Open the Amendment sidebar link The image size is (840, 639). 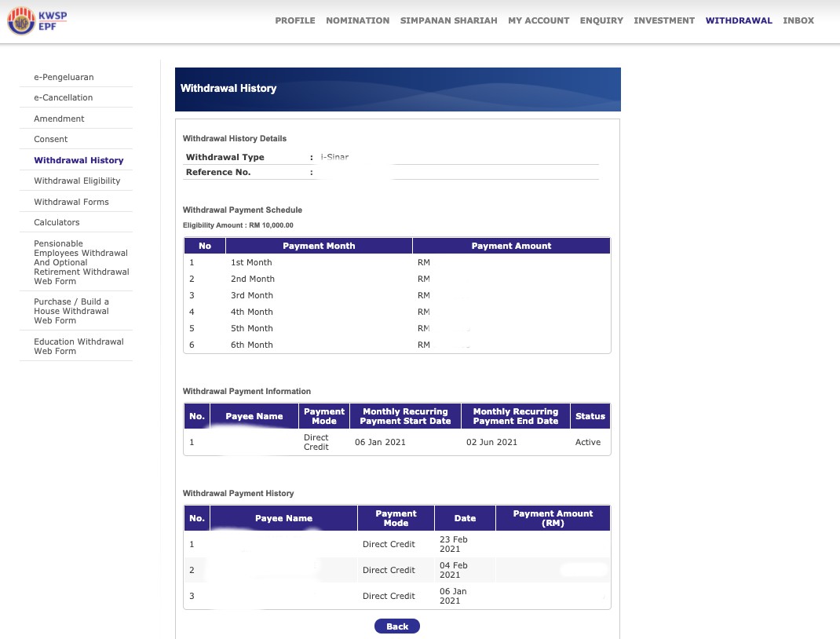click(x=59, y=119)
